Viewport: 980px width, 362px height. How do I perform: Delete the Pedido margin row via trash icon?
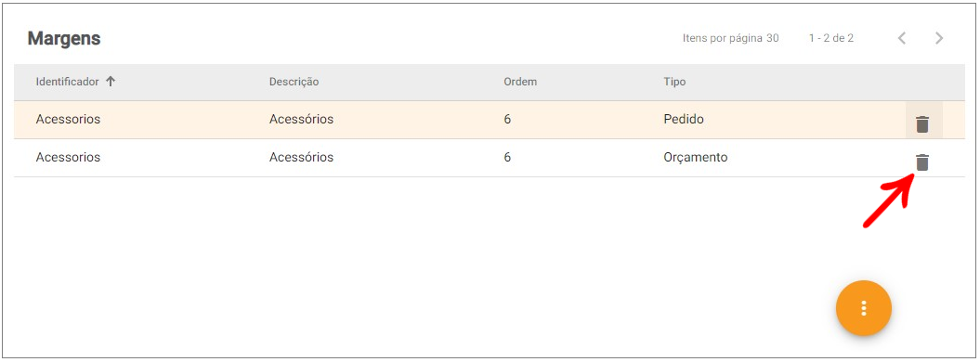pyautogui.click(x=922, y=124)
